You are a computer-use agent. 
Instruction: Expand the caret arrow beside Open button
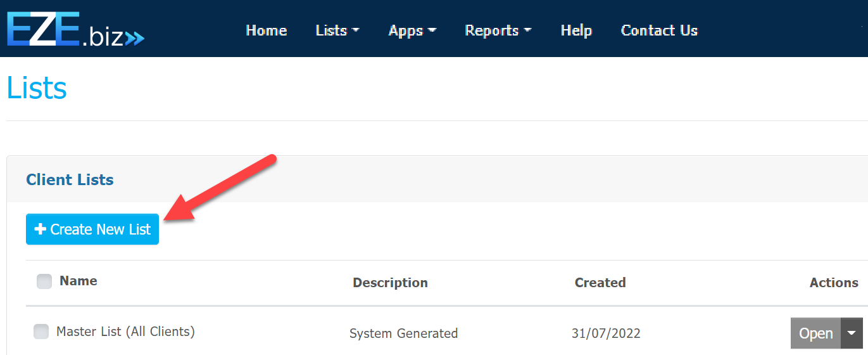852,333
